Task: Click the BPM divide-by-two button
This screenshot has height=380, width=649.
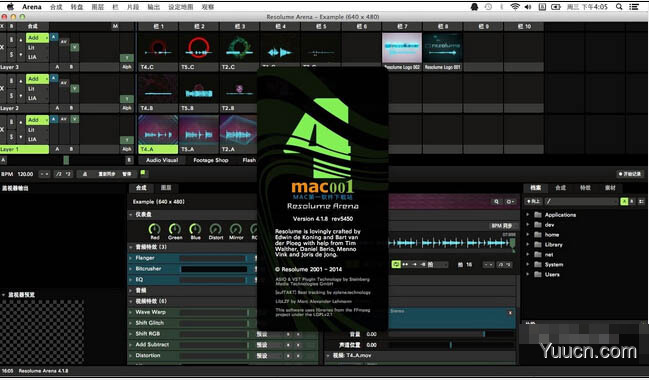Action: (59, 174)
